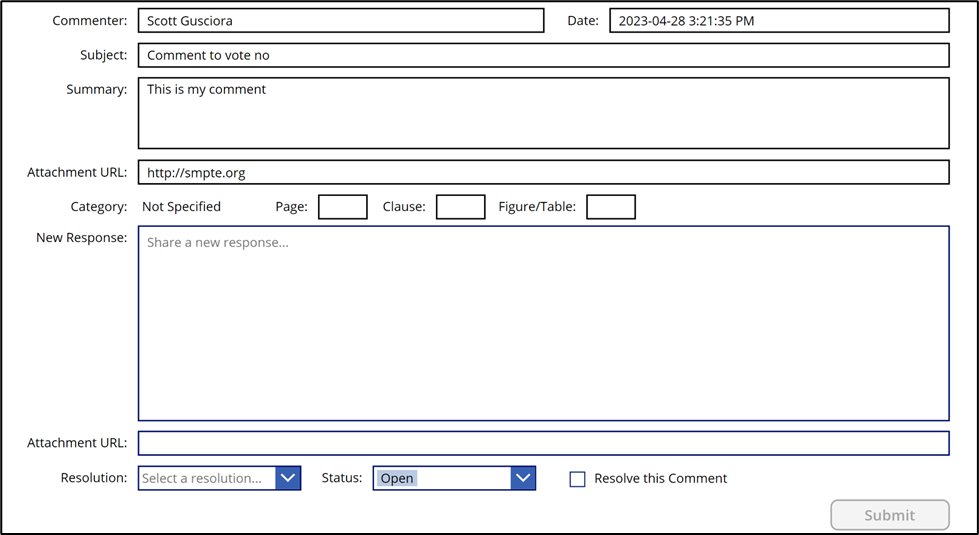979x535 pixels.
Task: Click the Page number box
Action: [343, 207]
